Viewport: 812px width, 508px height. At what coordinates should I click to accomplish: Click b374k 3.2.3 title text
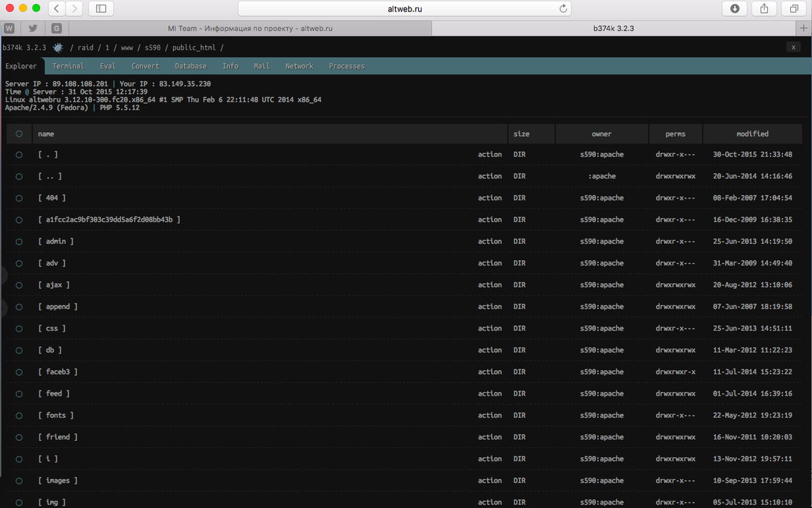[24, 47]
